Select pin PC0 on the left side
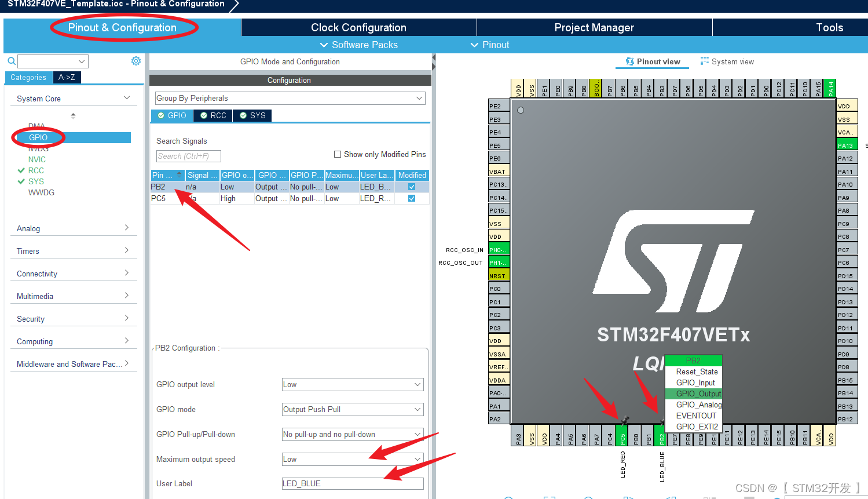Image resolution: width=868 pixels, height=499 pixels. tap(499, 288)
